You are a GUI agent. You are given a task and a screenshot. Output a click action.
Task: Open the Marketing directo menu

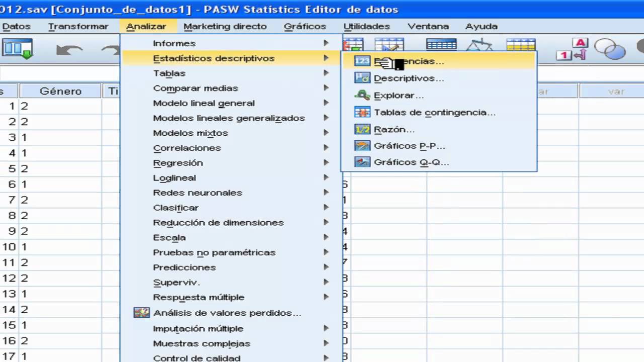tap(225, 26)
